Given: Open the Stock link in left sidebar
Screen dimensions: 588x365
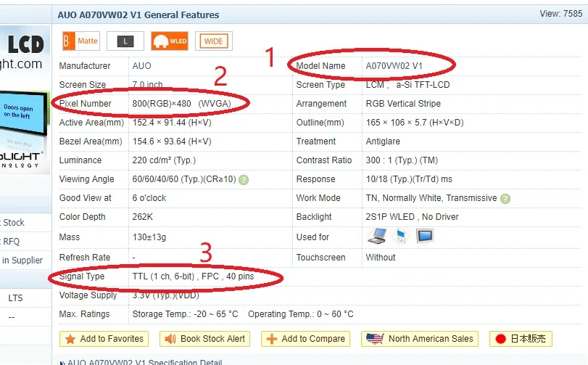Looking at the screenshot, I should pyautogui.click(x=13, y=223).
